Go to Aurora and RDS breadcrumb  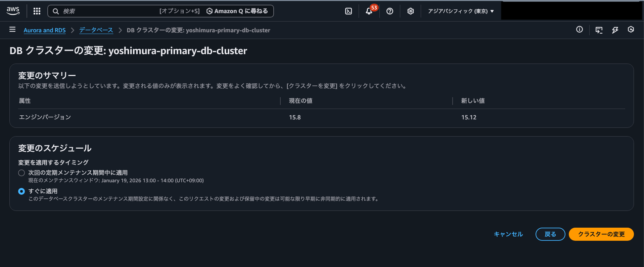click(x=45, y=30)
